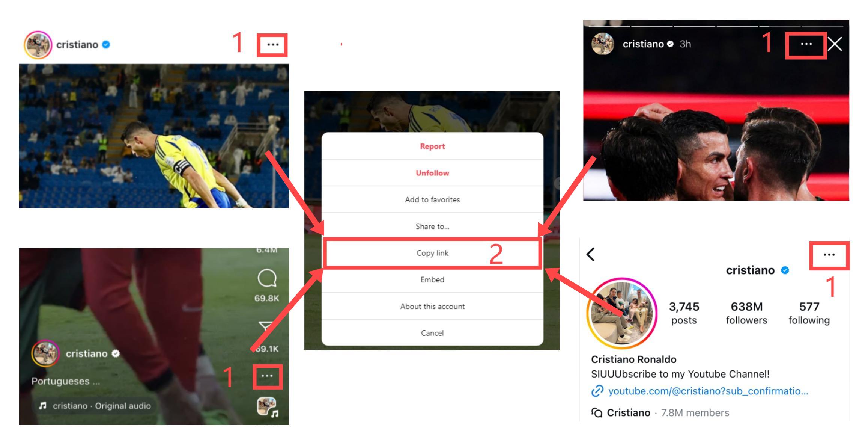Image resolution: width=868 pixels, height=444 pixels.
Task: Click the Cancel option in menu
Action: click(x=432, y=332)
